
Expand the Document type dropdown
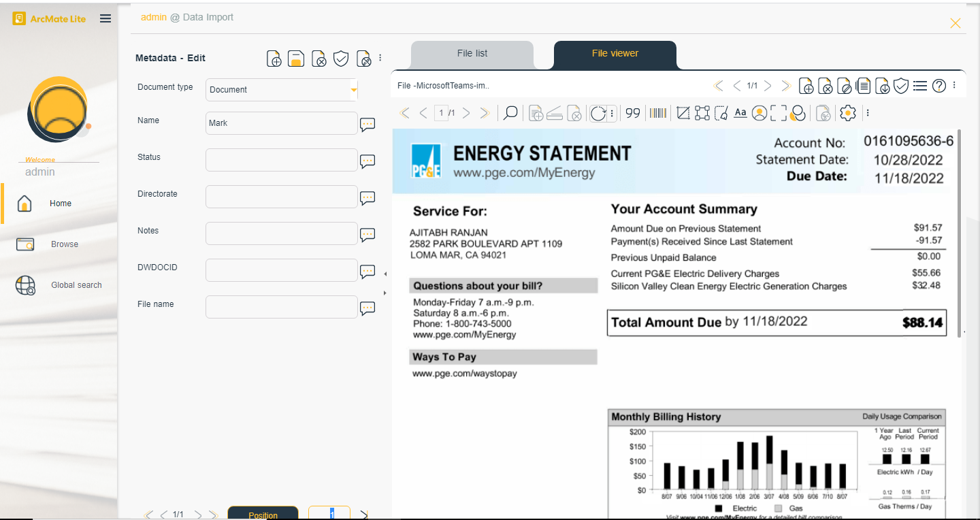353,90
